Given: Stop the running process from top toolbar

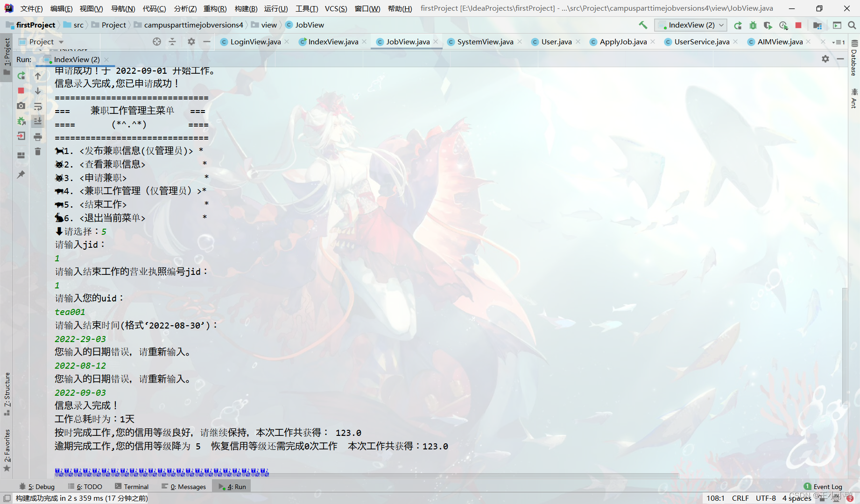Looking at the screenshot, I should pyautogui.click(x=798, y=25).
